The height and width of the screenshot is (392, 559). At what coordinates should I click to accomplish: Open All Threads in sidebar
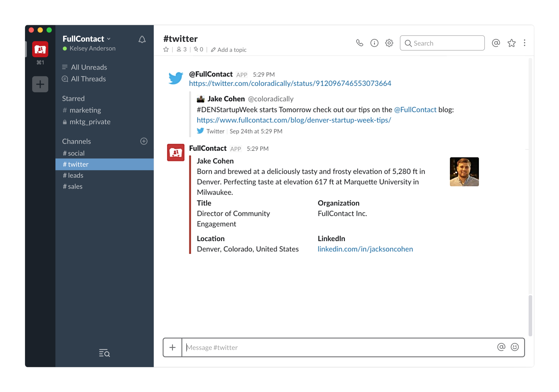pos(88,79)
